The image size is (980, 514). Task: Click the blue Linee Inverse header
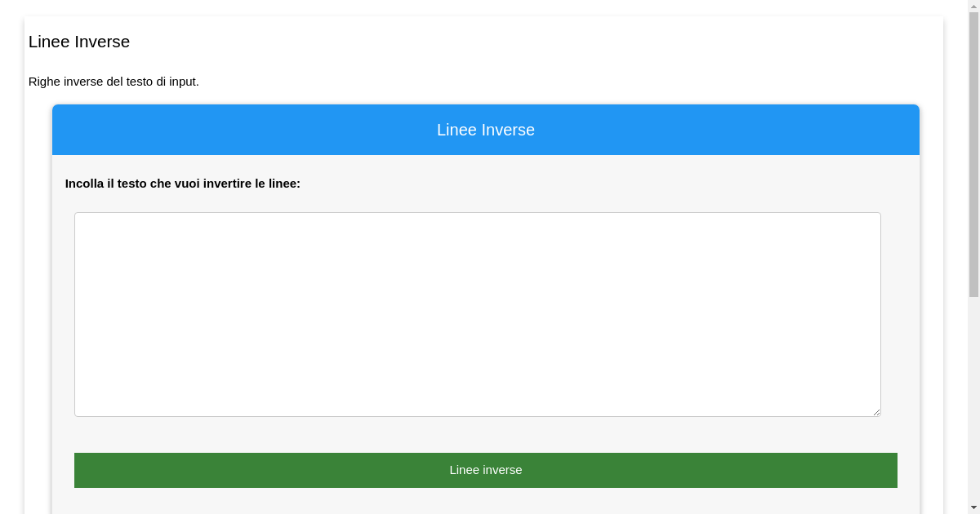486,130
